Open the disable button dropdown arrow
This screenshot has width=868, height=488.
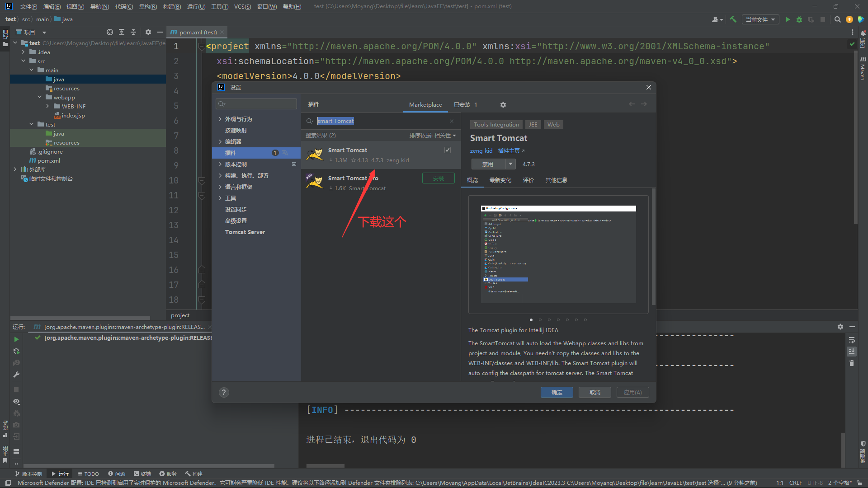[510, 164]
